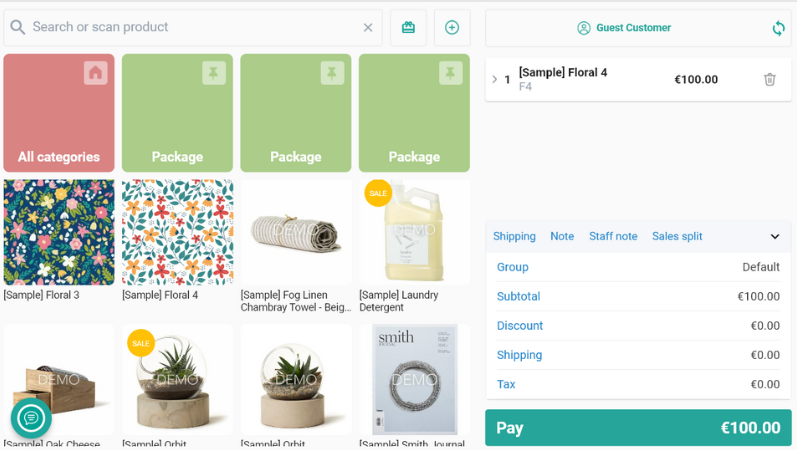The image size is (797, 450).
Task: Toggle the pin on the second Package tile
Action: pyautogui.click(x=332, y=73)
